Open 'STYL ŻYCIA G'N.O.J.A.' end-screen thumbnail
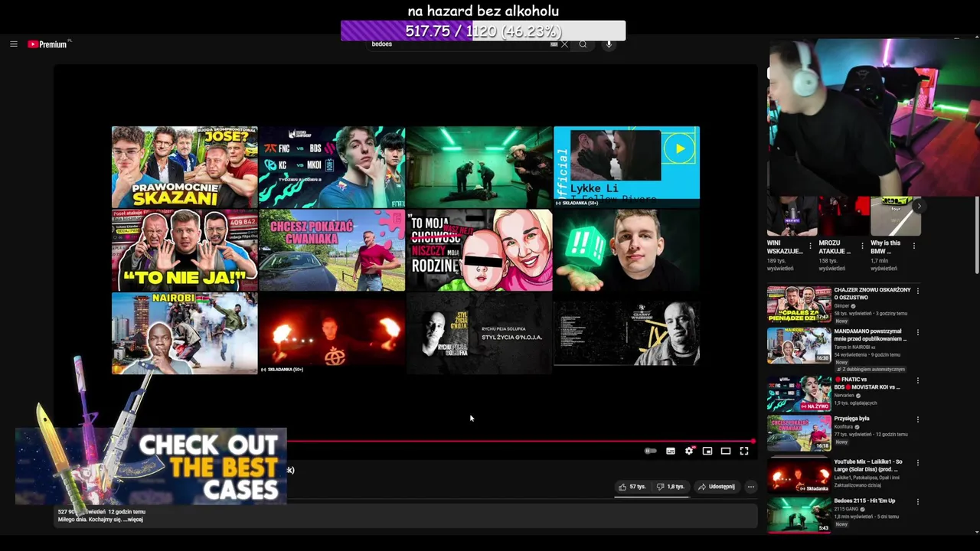 [x=479, y=333]
